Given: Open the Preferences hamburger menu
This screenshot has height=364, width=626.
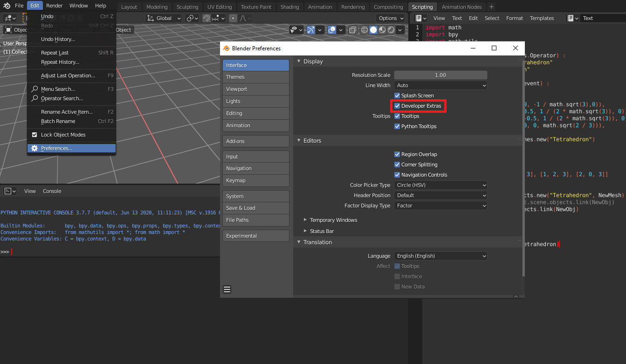Looking at the screenshot, I should click(x=227, y=289).
